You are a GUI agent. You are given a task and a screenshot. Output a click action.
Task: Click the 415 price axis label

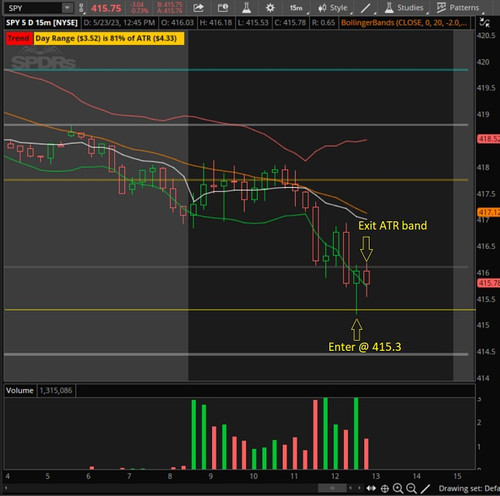coord(483,325)
